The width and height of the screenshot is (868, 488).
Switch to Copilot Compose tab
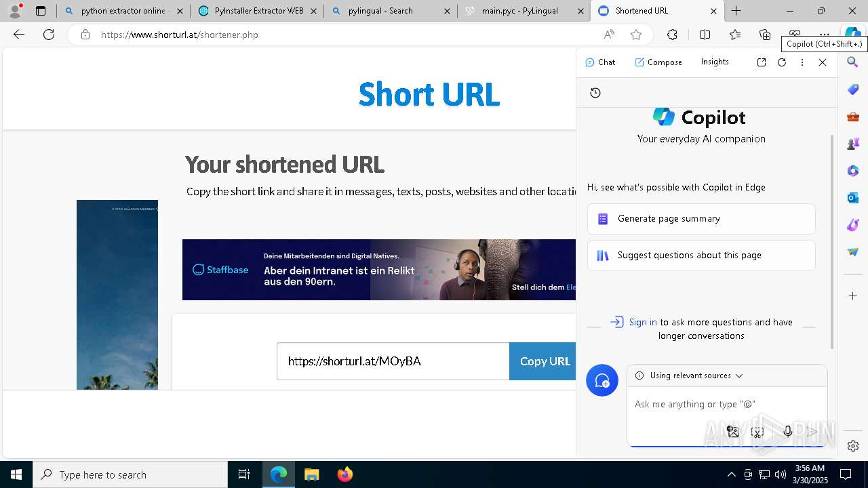tap(658, 62)
